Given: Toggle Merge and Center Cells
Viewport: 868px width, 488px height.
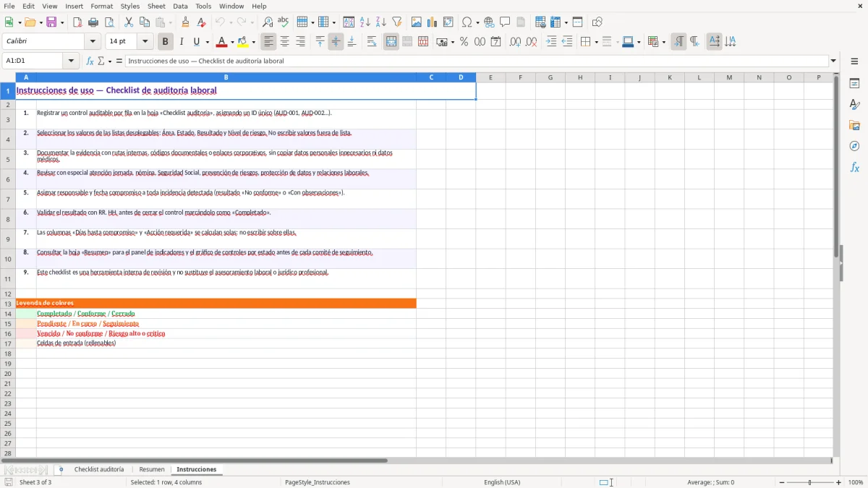Looking at the screenshot, I should (x=391, y=42).
